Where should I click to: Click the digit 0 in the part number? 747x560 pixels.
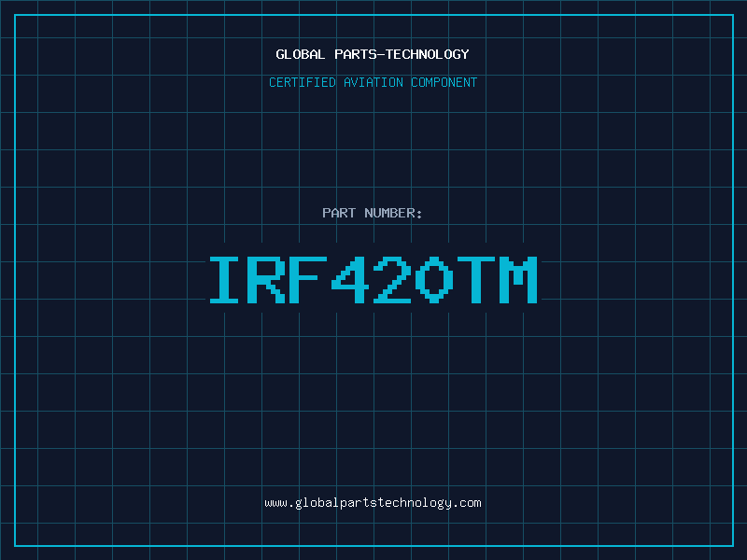tap(435, 280)
